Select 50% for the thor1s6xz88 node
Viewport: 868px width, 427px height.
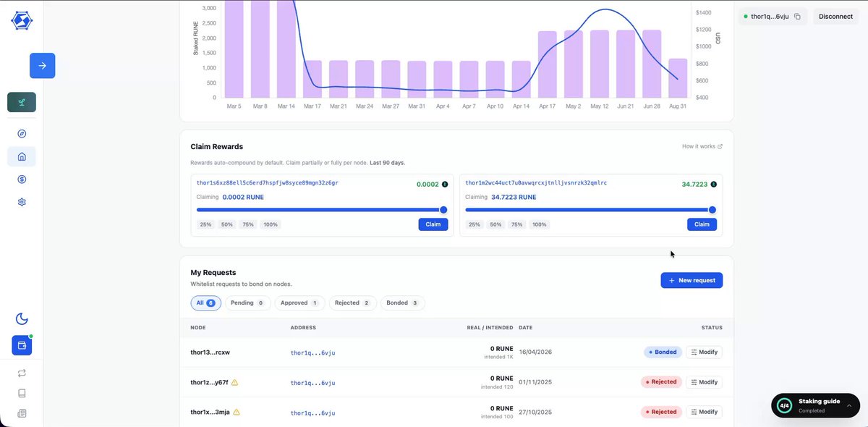[227, 224]
